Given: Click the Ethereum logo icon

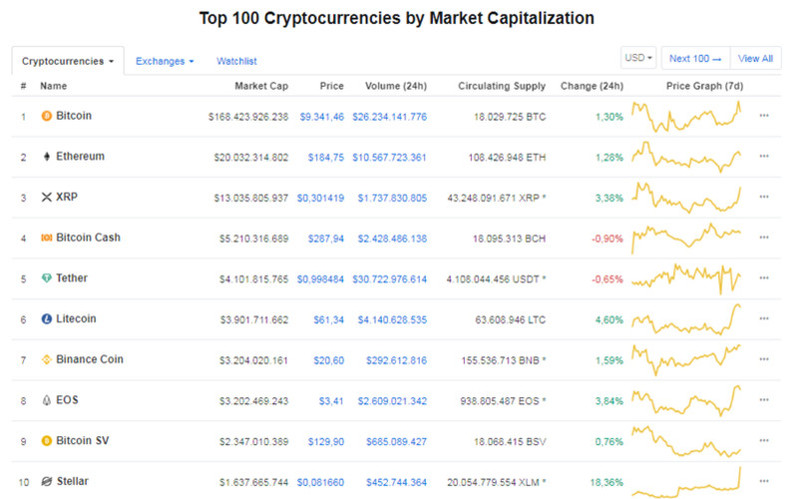Looking at the screenshot, I should pos(46,156).
